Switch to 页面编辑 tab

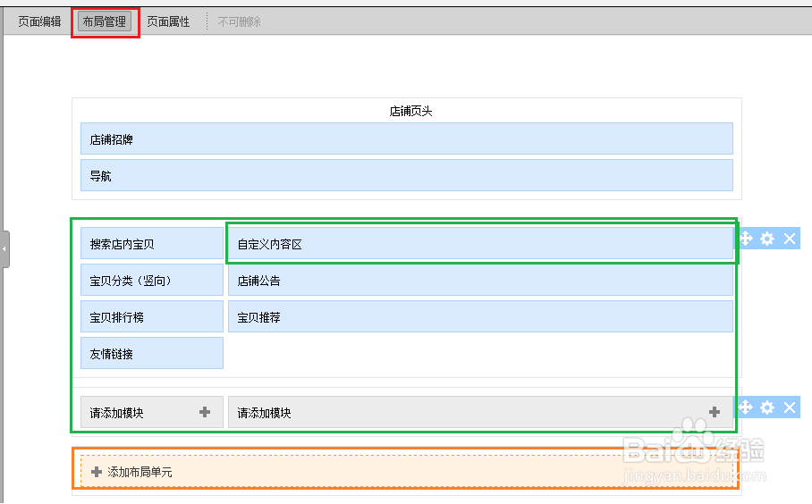[x=39, y=21]
